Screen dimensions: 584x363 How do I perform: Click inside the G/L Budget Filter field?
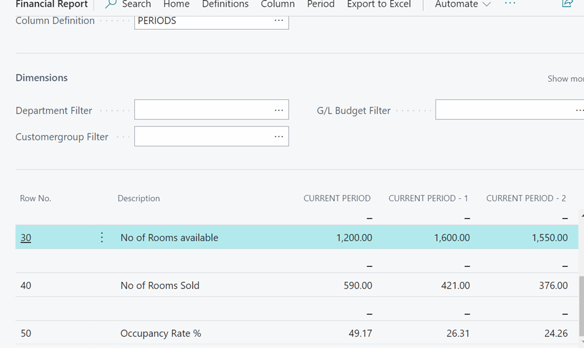(510, 109)
